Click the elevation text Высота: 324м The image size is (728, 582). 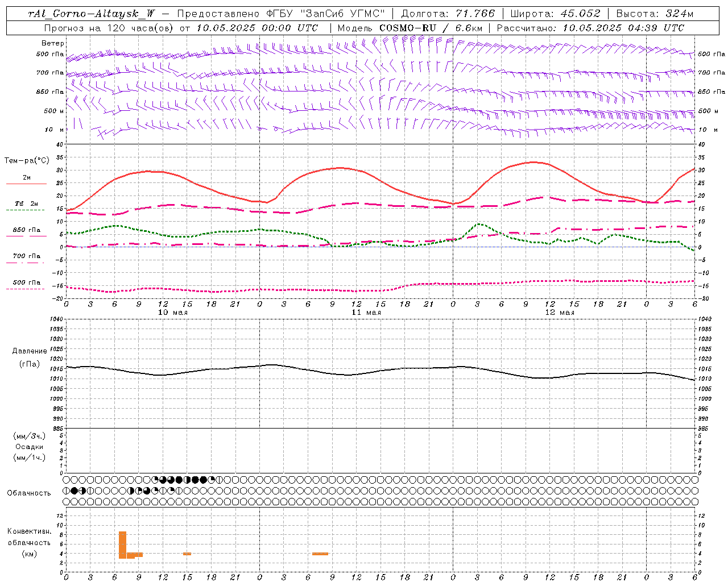tap(655, 14)
